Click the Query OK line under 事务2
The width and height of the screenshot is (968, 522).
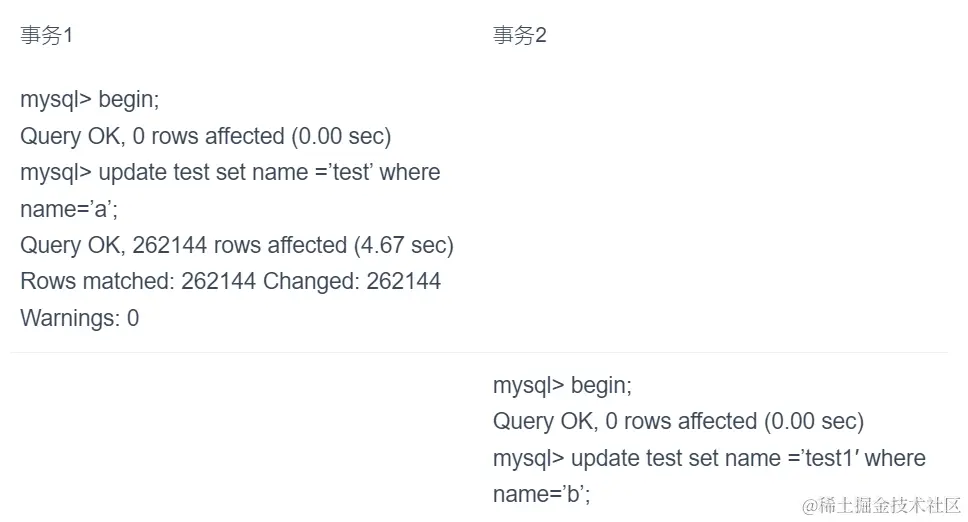click(x=678, y=421)
